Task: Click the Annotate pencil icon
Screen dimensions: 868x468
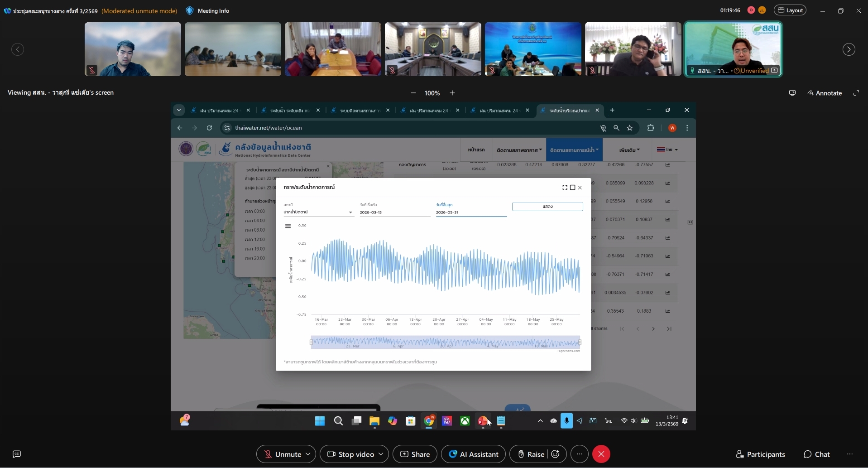Action: 810,93
